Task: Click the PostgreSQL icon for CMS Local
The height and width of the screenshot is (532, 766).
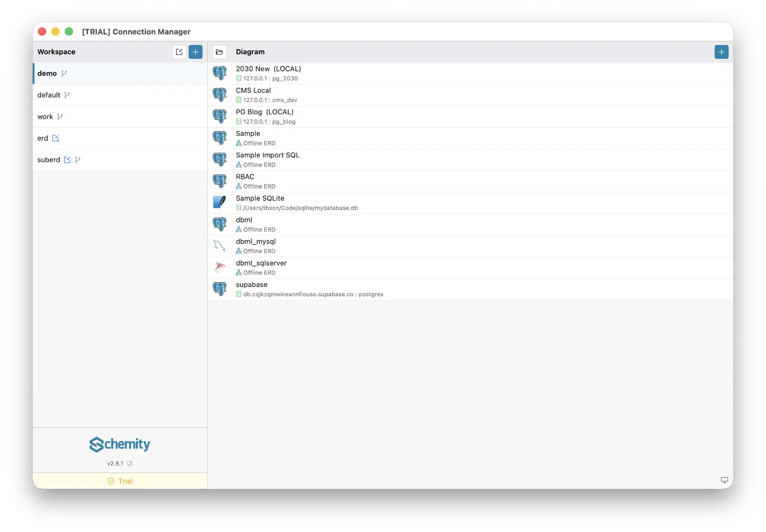Action: (220, 95)
